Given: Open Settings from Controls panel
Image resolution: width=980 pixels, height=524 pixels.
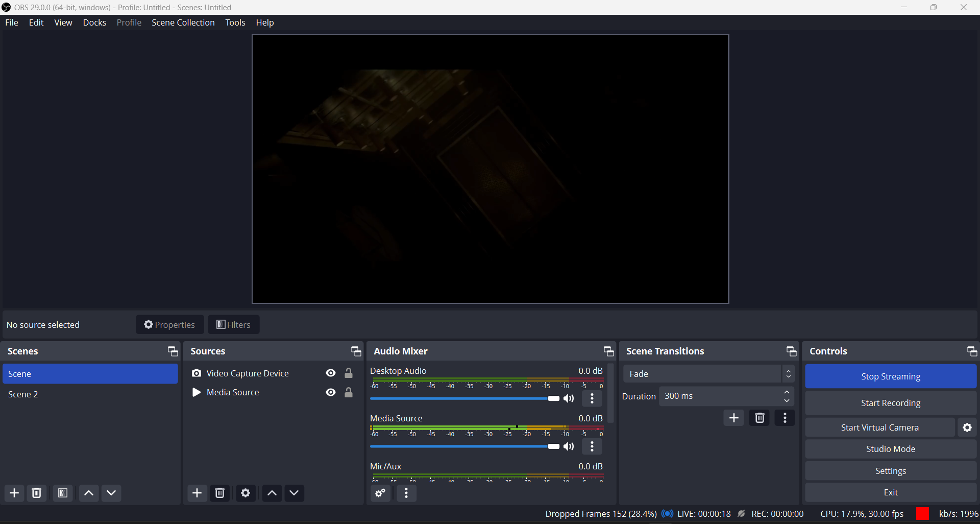Looking at the screenshot, I should pyautogui.click(x=891, y=471).
